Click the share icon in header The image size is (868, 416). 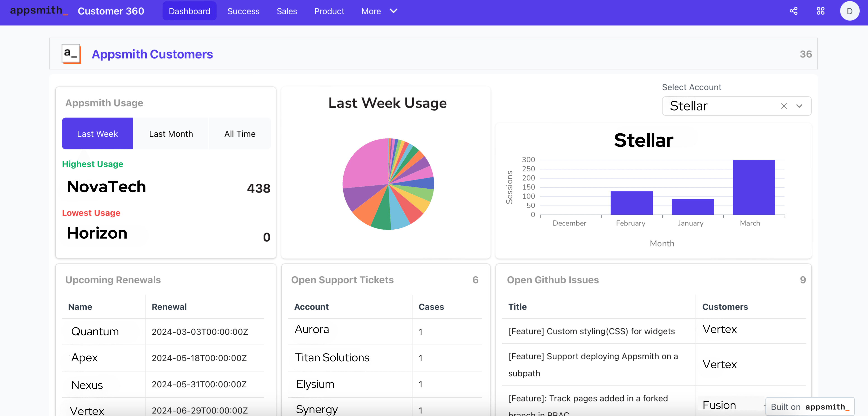[x=793, y=11]
